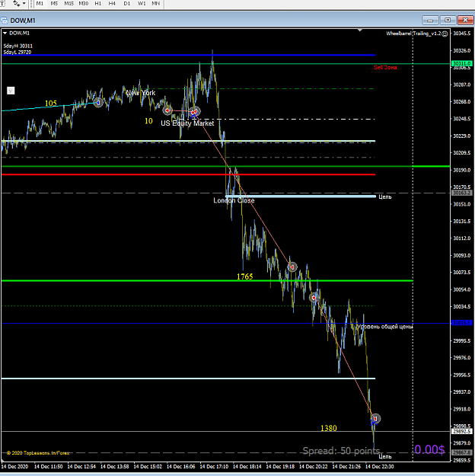Click the white 29892.5 current price label
The image size is (475, 476).
click(461, 431)
